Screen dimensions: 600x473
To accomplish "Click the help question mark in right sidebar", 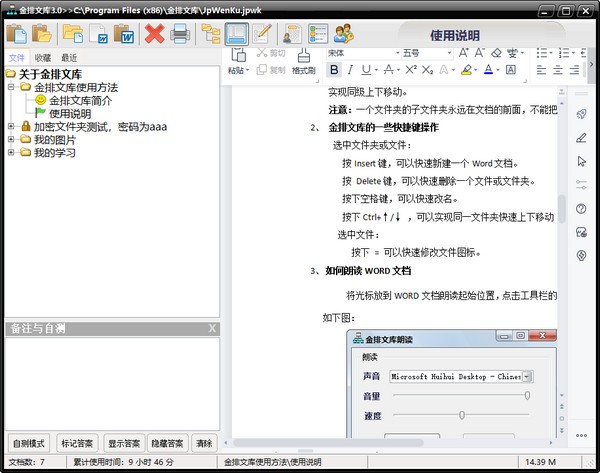I will point(581,208).
